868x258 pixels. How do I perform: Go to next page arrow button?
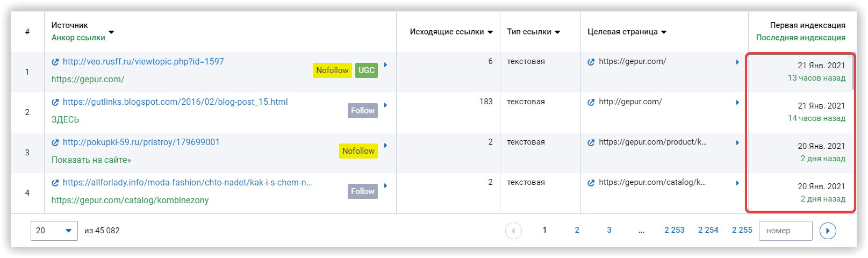[828, 231]
